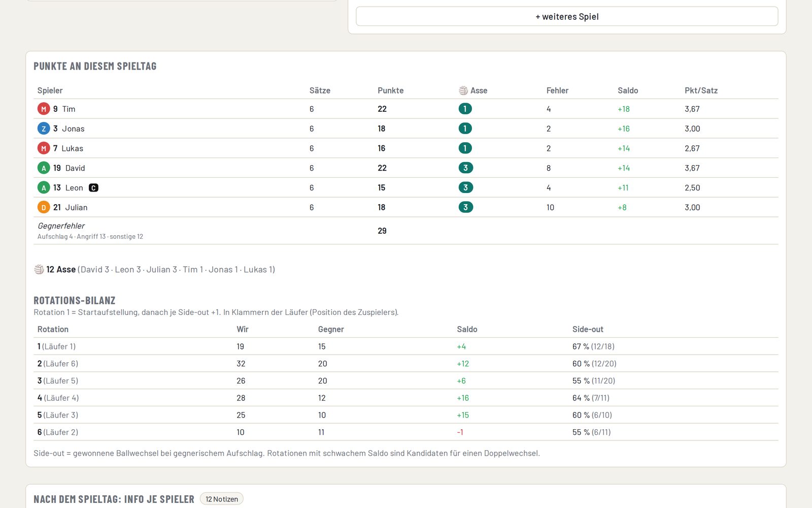Click Tim's saldo value '+18'
Screen dimensions: 812x508
(624, 109)
